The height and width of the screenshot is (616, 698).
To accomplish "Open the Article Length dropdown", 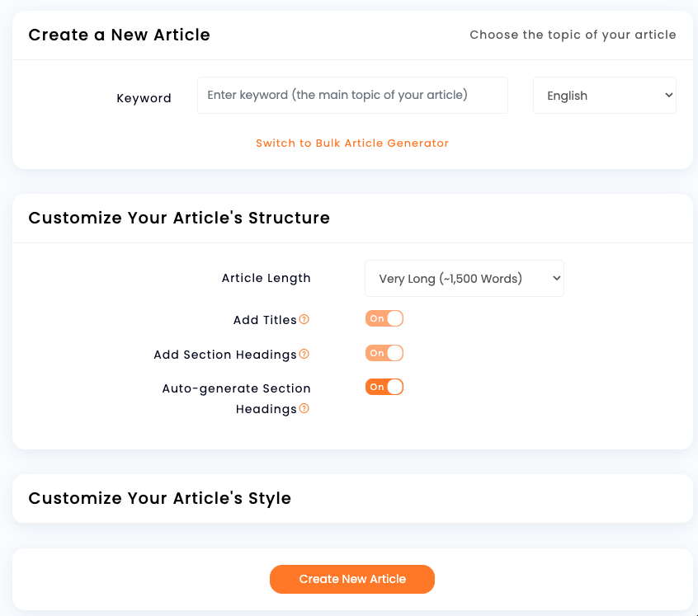I will tap(465, 279).
